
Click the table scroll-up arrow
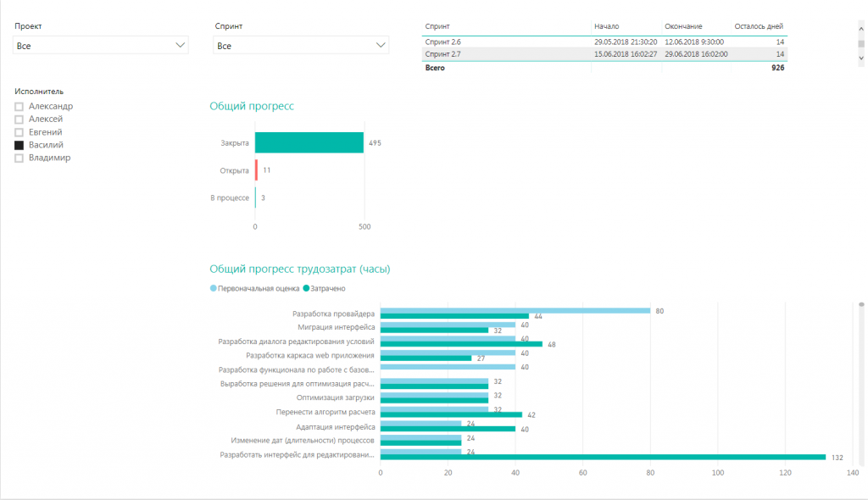[861, 28]
